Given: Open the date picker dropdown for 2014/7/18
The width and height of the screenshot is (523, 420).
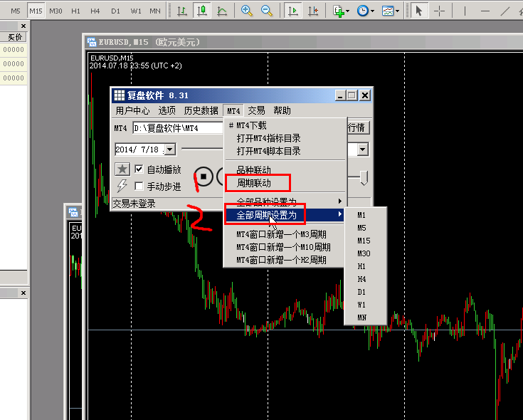Looking at the screenshot, I should [x=169, y=149].
